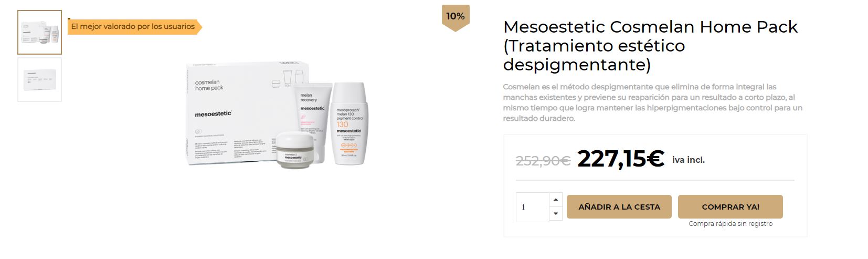Click the quantity input field
This screenshot has height=259, width=868.
point(532,207)
